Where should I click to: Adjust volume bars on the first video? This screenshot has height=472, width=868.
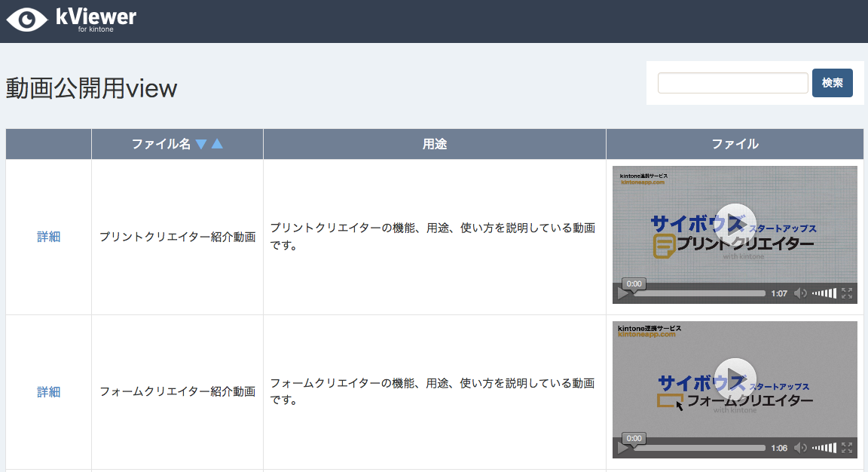click(824, 293)
